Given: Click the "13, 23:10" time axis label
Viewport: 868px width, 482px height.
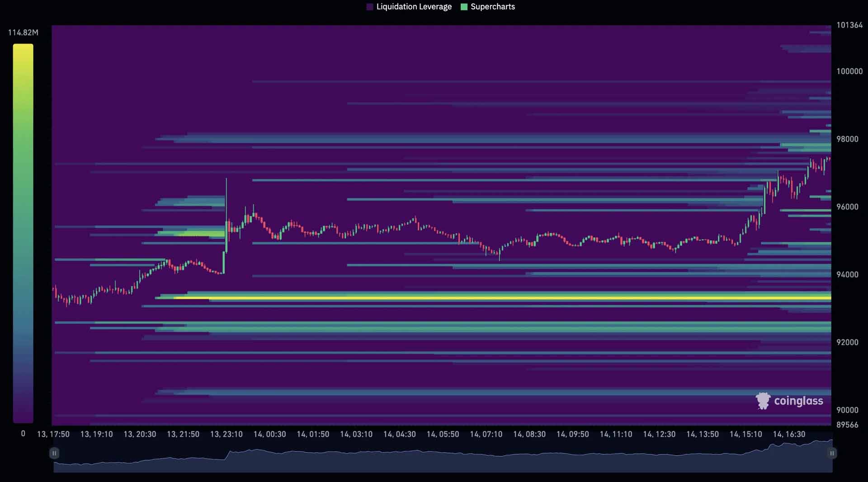Looking at the screenshot, I should tap(226, 434).
